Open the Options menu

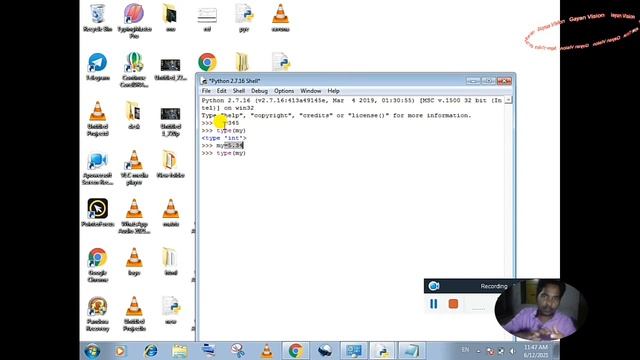tap(284, 91)
